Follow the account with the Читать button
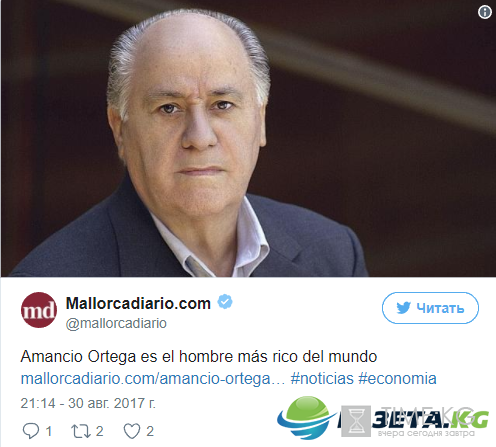Screen dimensions: 496x447 tap(430, 308)
